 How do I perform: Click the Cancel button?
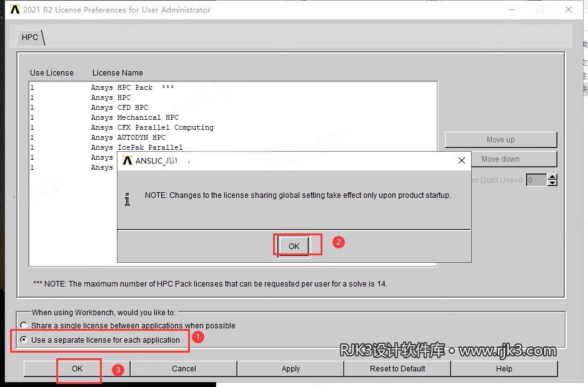(184, 369)
